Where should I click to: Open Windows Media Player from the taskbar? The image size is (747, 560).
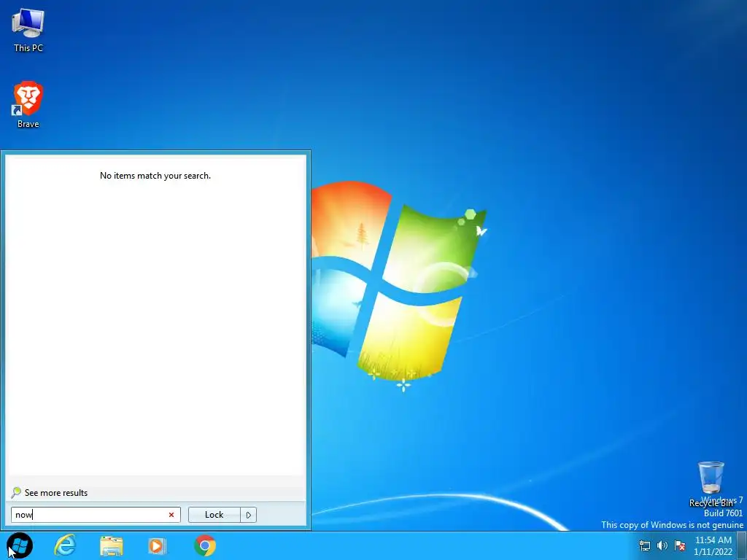point(158,545)
